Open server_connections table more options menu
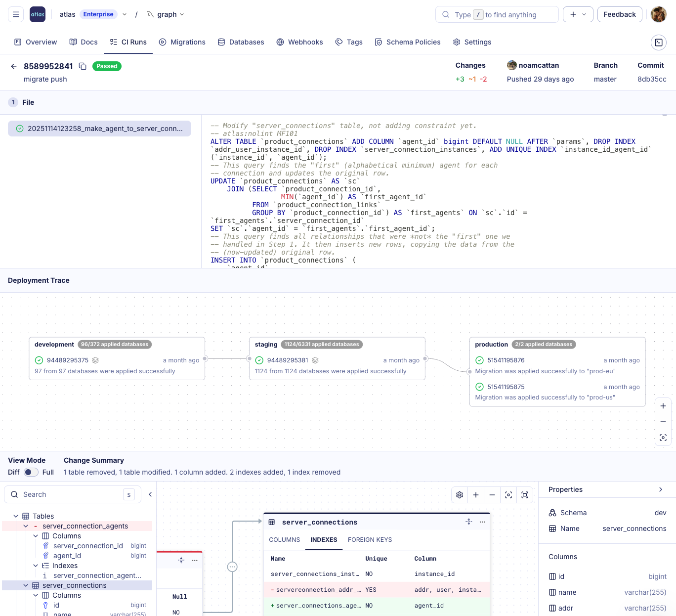Image resolution: width=676 pixels, height=616 pixels. (482, 522)
